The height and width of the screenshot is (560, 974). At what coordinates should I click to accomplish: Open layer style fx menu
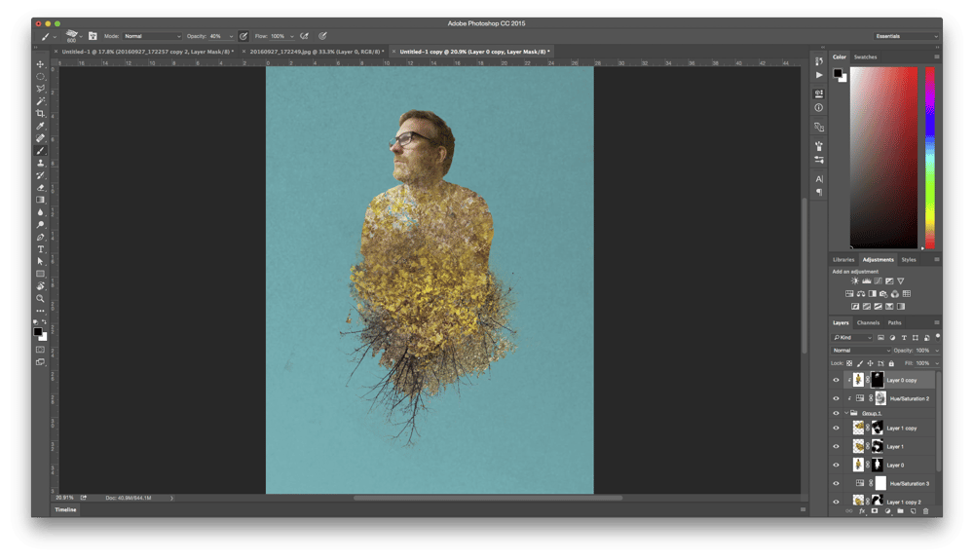862,511
